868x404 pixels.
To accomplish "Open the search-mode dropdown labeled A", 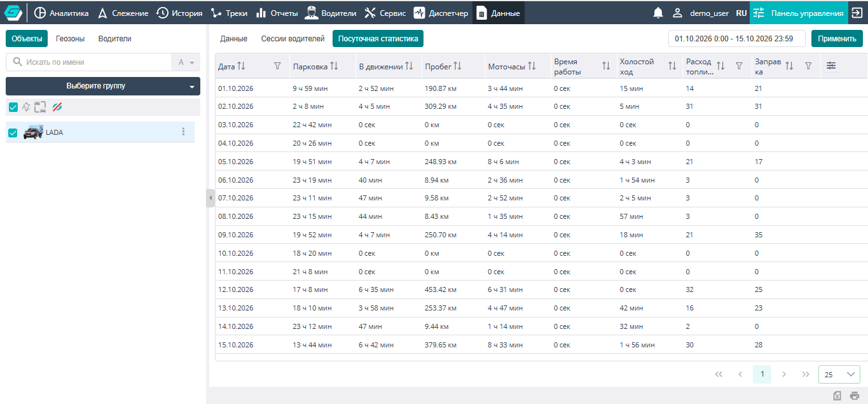I will coord(186,62).
